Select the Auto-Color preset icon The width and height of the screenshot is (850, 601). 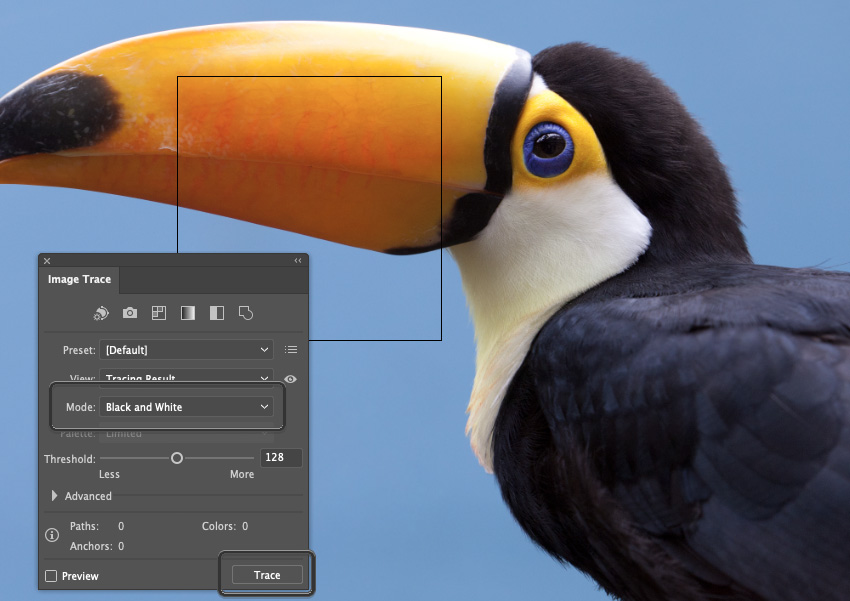[x=101, y=312]
